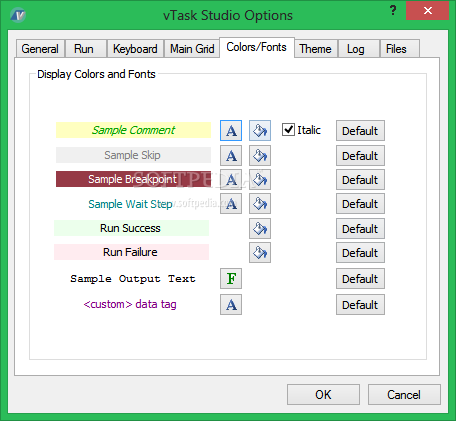The image size is (456, 421).
Task: Close the vTask Studio Options dialog
Action: pyautogui.click(x=428, y=11)
